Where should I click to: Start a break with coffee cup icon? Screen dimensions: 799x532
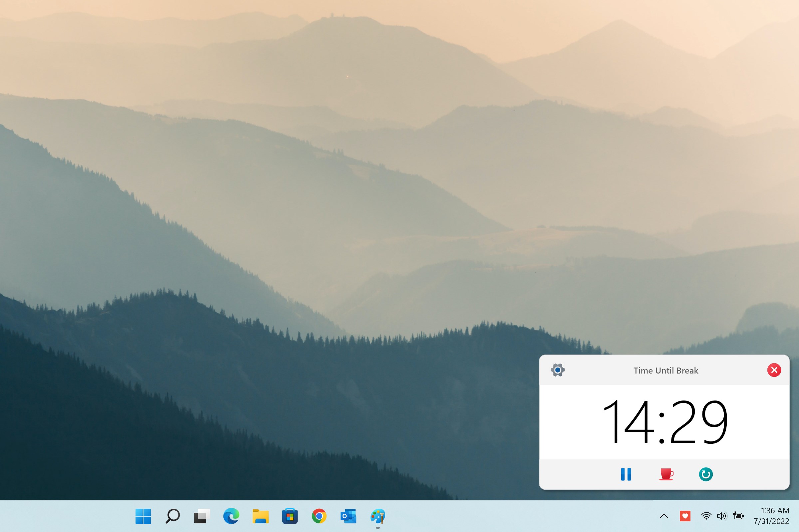point(666,474)
